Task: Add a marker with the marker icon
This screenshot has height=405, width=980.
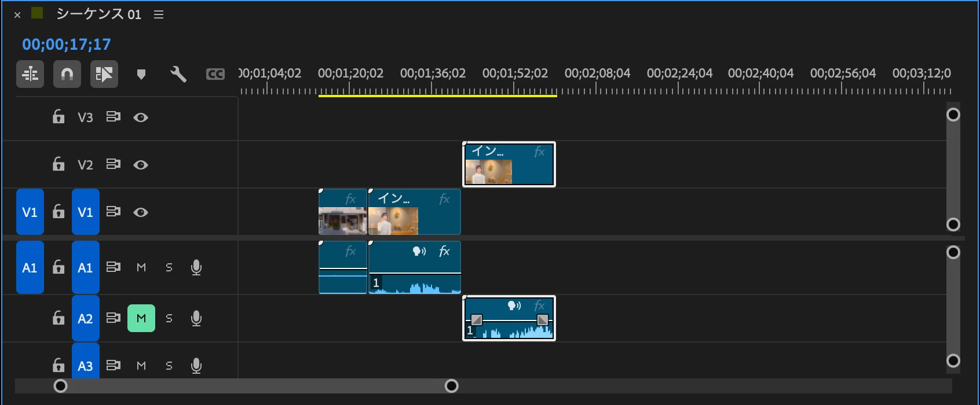Action: click(x=141, y=74)
